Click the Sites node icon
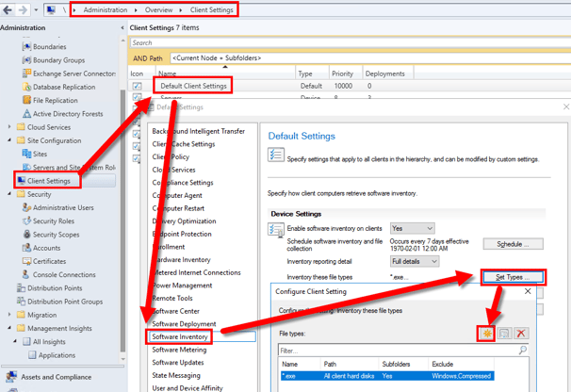This screenshot has height=392, width=571. coord(26,154)
